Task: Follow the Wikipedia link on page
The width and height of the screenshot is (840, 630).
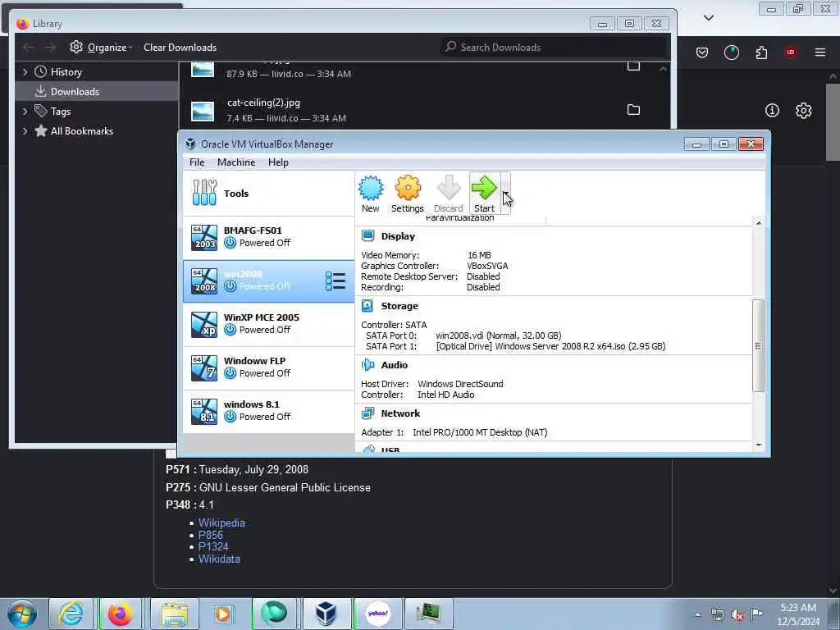Action: [x=221, y=523]
